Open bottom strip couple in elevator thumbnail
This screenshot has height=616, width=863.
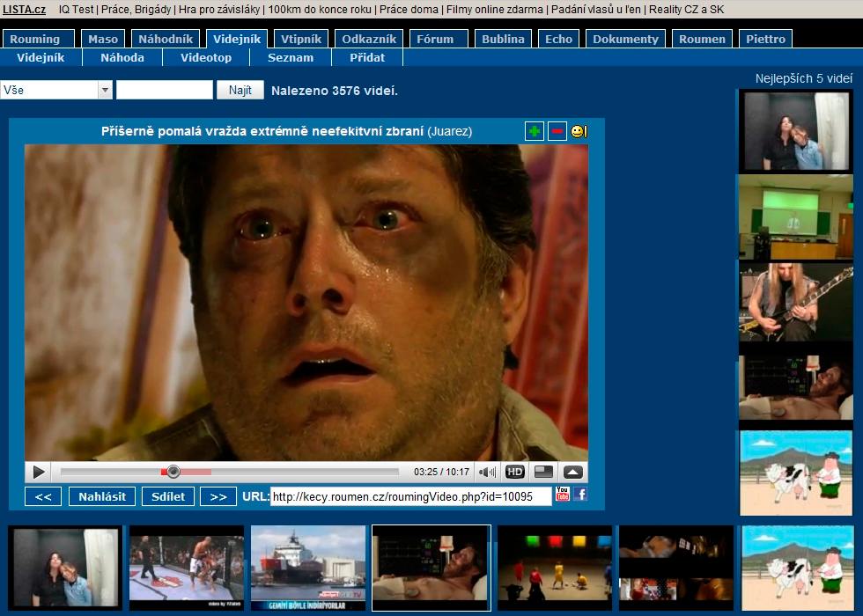66,568
